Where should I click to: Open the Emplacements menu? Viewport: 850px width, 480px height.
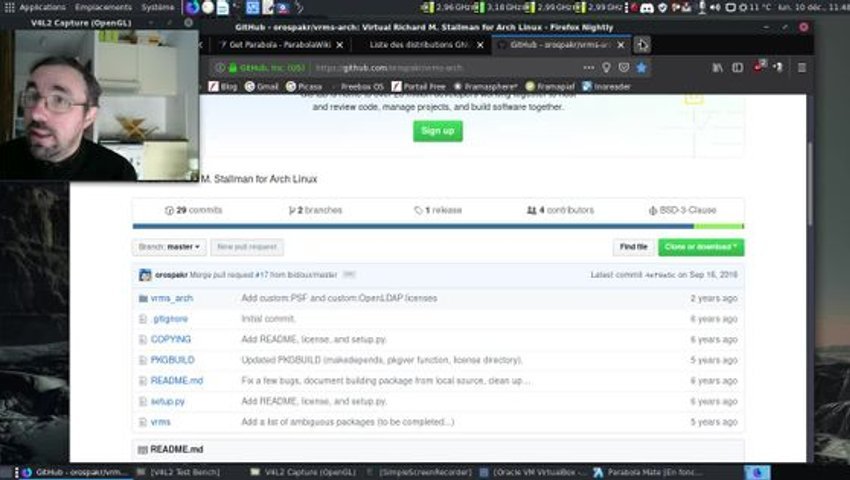pyautogui.click(x=103, y=7)
